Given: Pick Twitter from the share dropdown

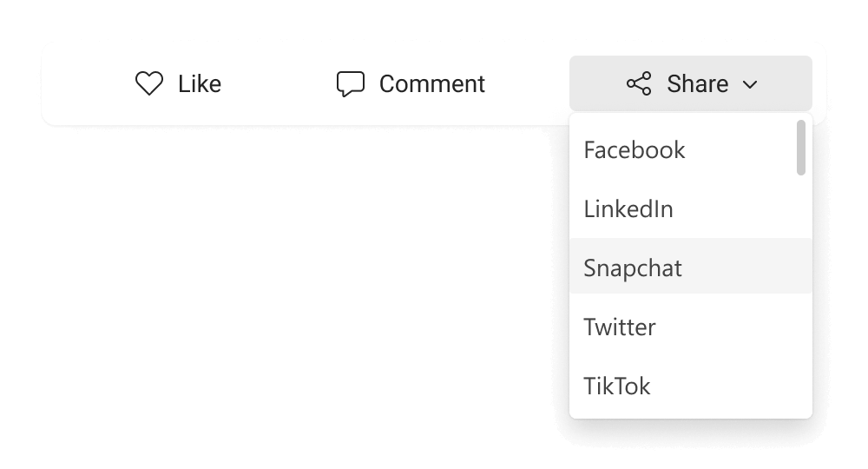Looking at the screenshot, I should coord(620,327).
